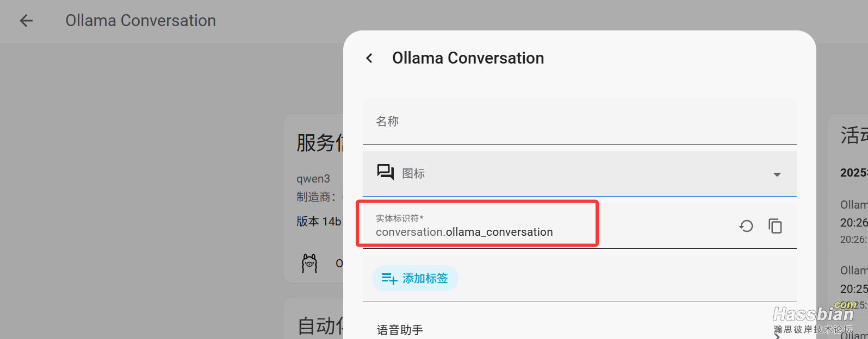
Task: Click the chat bubbles icon preview
Action: pos(385,173)
